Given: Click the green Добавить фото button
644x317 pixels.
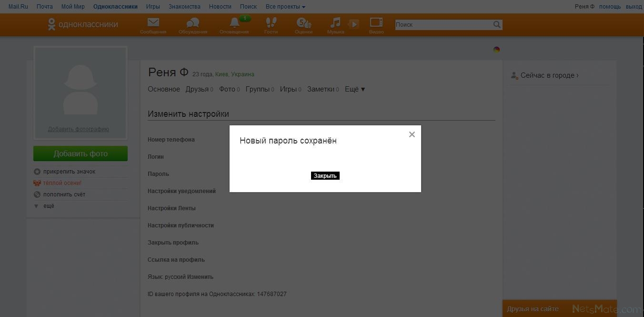Looking at the screenshot, I should pos(80,153).
